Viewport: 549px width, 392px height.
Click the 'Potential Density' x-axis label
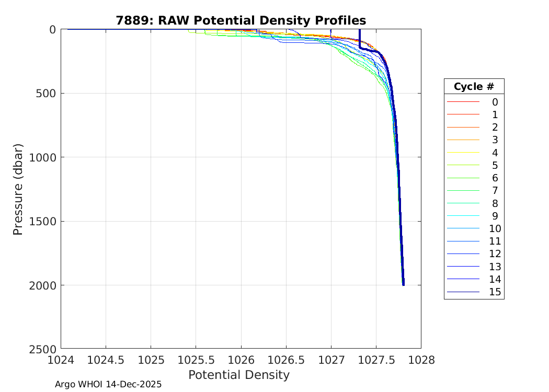click(x=238, y=375)
